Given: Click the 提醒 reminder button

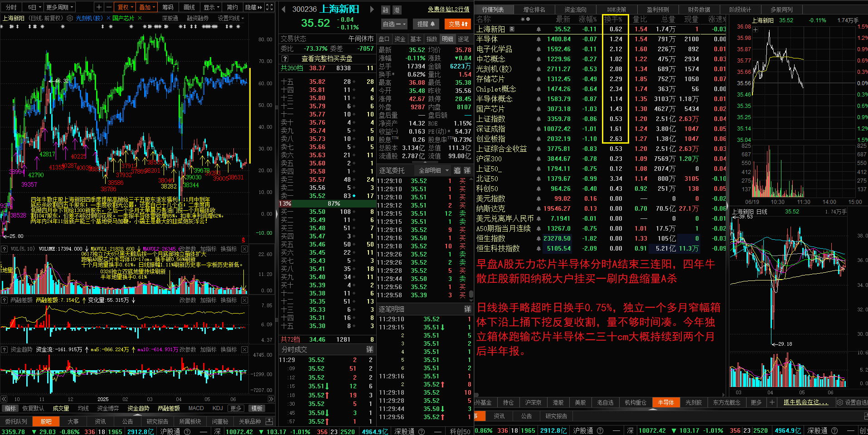Looking at the screenshot, I should point(426,24).
